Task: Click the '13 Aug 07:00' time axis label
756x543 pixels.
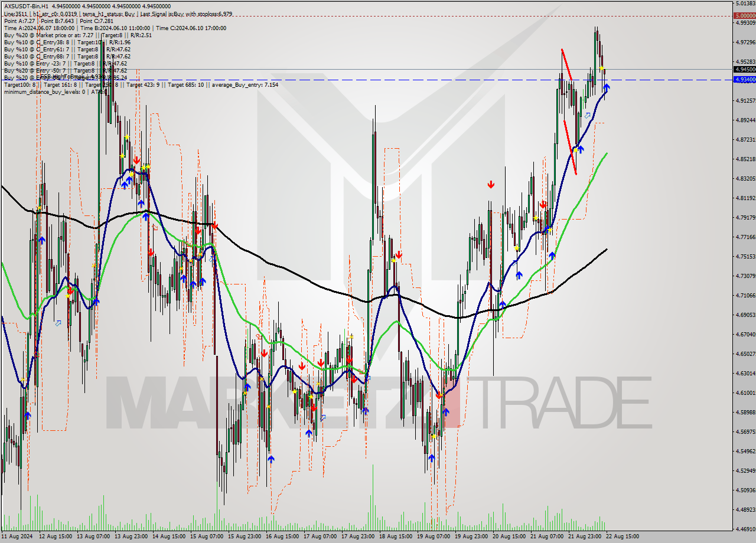Action: (x=93, y=537)
